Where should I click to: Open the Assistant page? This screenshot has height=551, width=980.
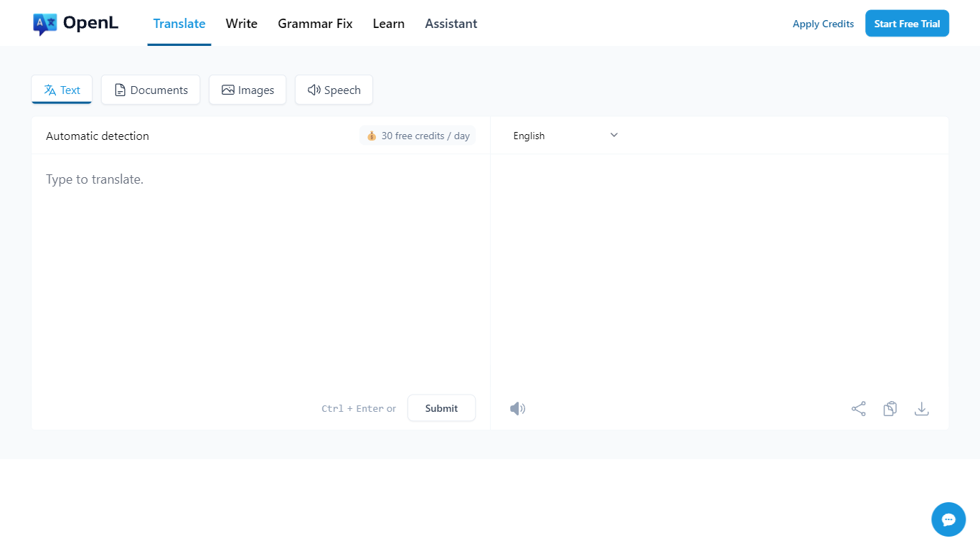pyautogui.click(x=451, y=24)
